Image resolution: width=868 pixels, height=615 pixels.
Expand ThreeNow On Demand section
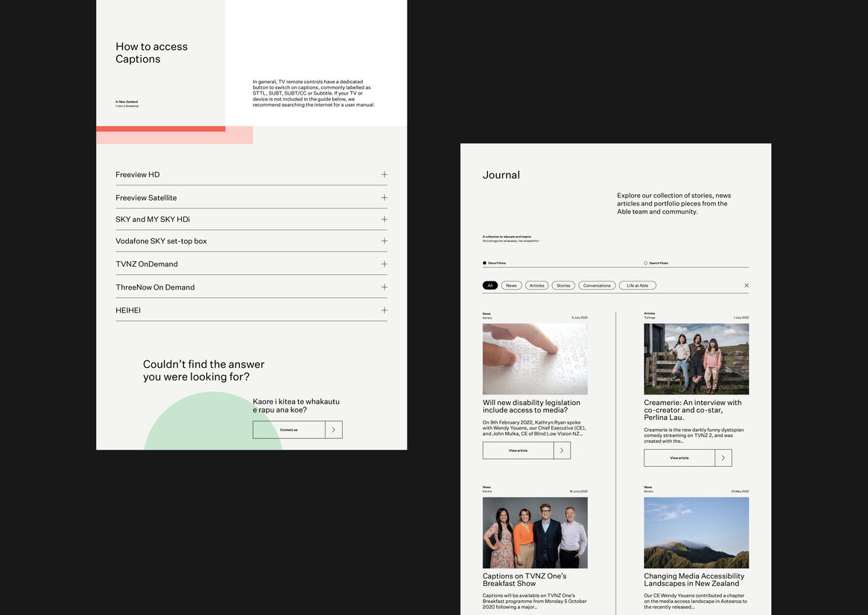pos(251,287)
